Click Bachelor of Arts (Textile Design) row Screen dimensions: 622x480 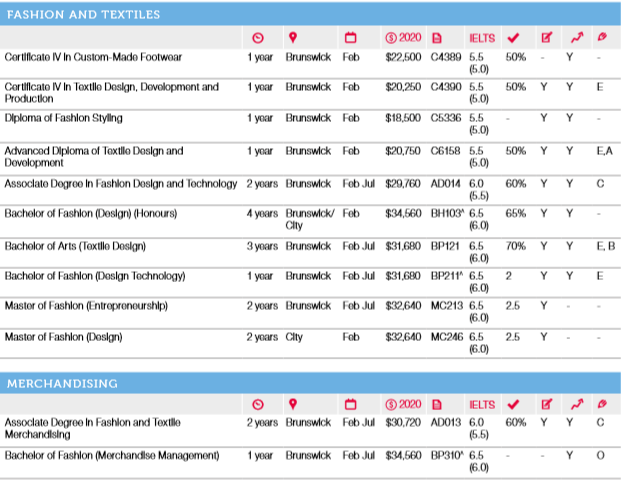tap(76, 245)
